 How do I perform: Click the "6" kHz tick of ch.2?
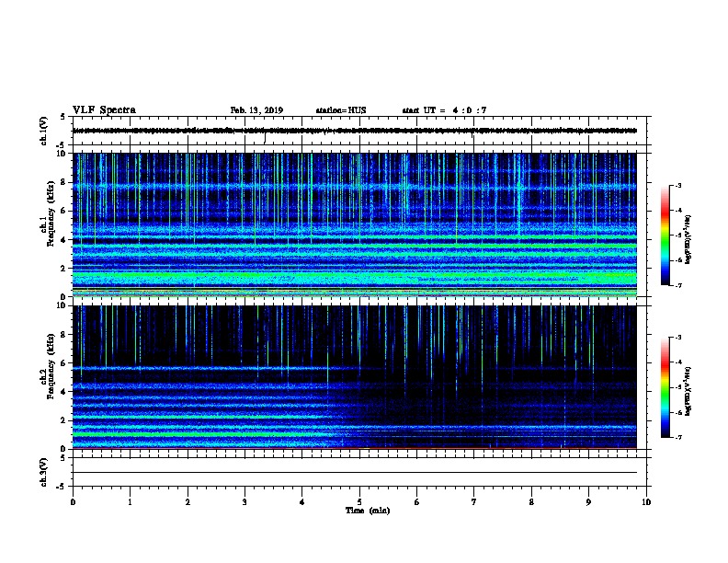pos(63,363)
